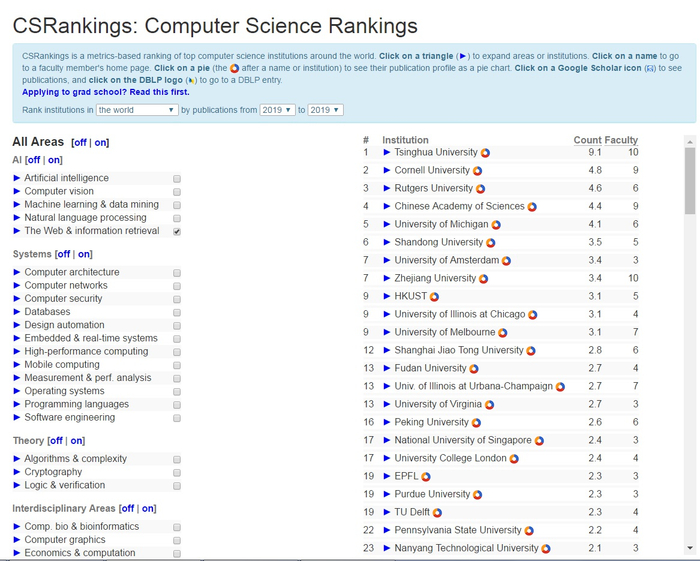Screen dimensions: 700x561
Task: Expand the Algorithms & complexity triangle
Action: (17, 458)
